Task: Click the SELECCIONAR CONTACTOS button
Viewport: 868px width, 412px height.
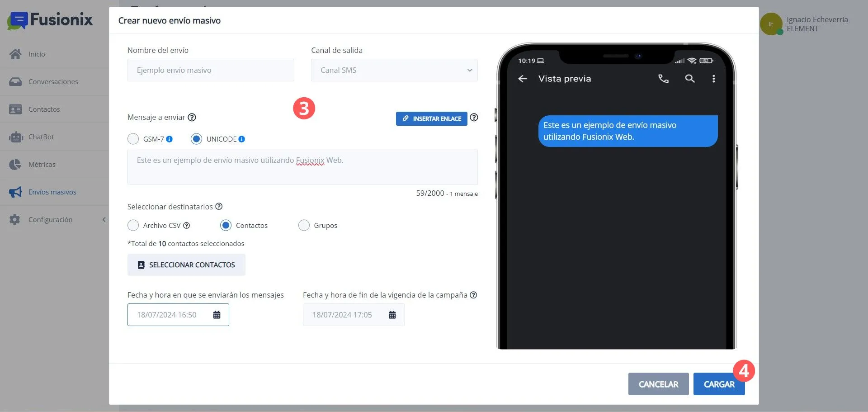Action: [186, 265]
